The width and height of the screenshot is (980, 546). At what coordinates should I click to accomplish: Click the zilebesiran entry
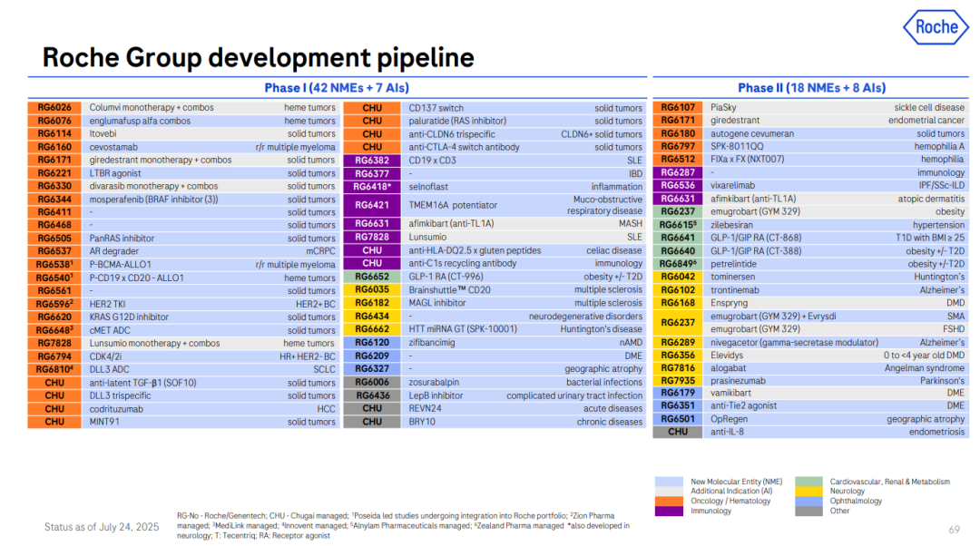(x=732, y=225)
